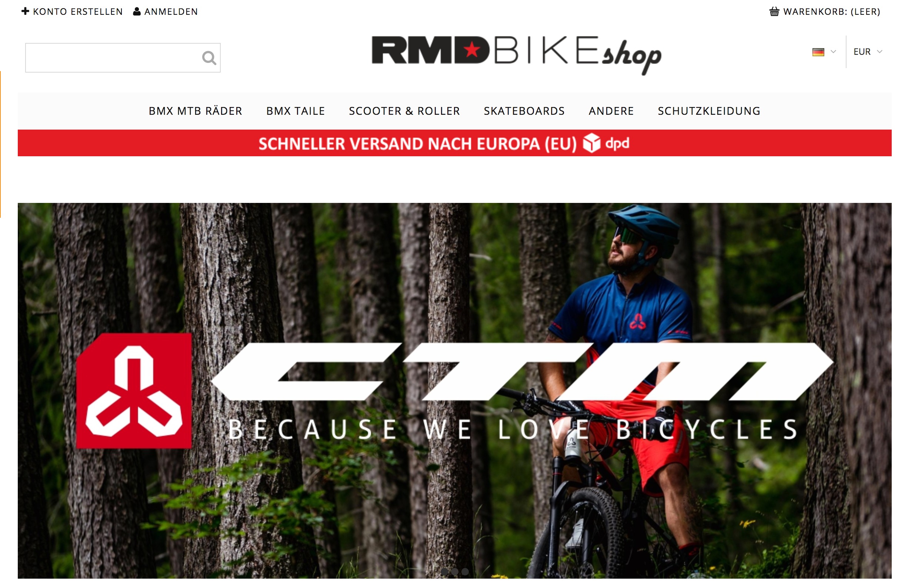Open the Scooter & Roller menu
This screenshot has height=588, width=908.
pos(404,111)
